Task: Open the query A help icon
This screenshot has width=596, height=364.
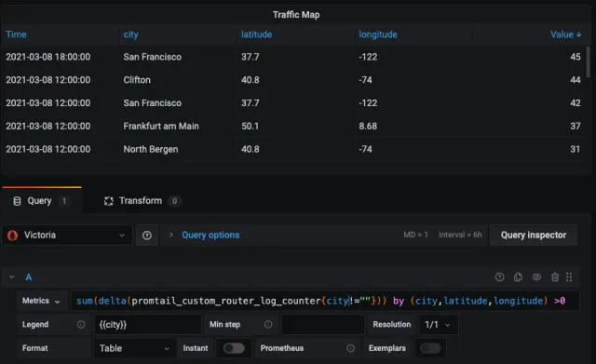Action: point(499,277)
